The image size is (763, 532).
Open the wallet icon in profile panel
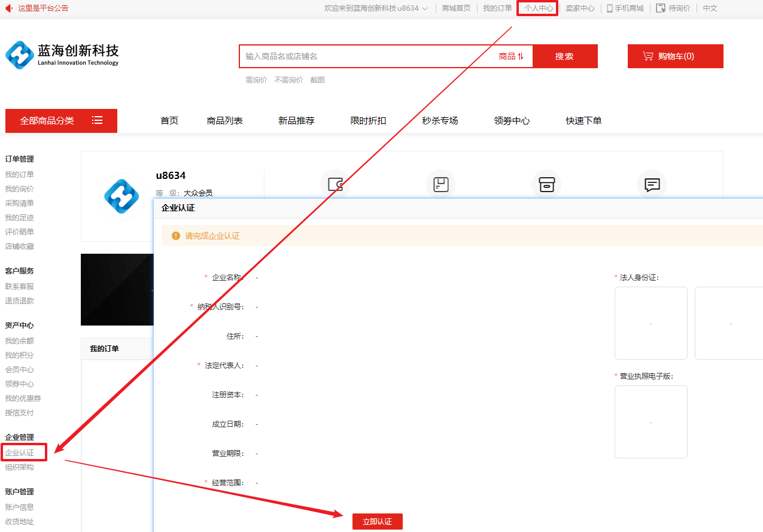pyautogui.click(x=335, y=184)
